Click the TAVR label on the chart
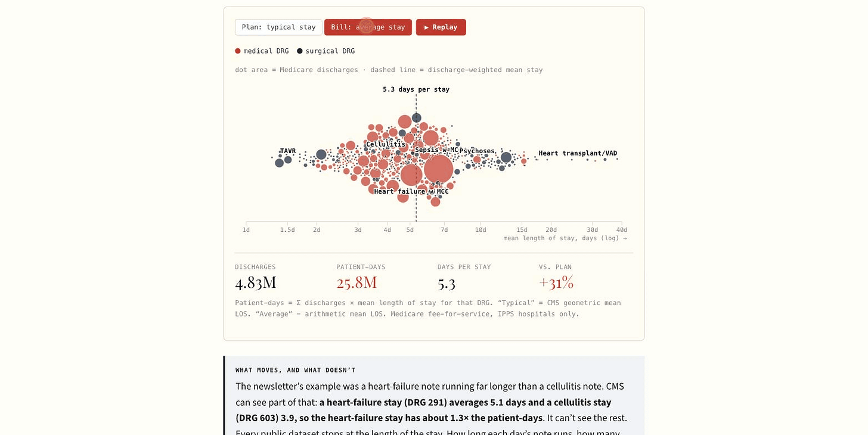Viewport: 868px width, 435px height. [288, 151]
